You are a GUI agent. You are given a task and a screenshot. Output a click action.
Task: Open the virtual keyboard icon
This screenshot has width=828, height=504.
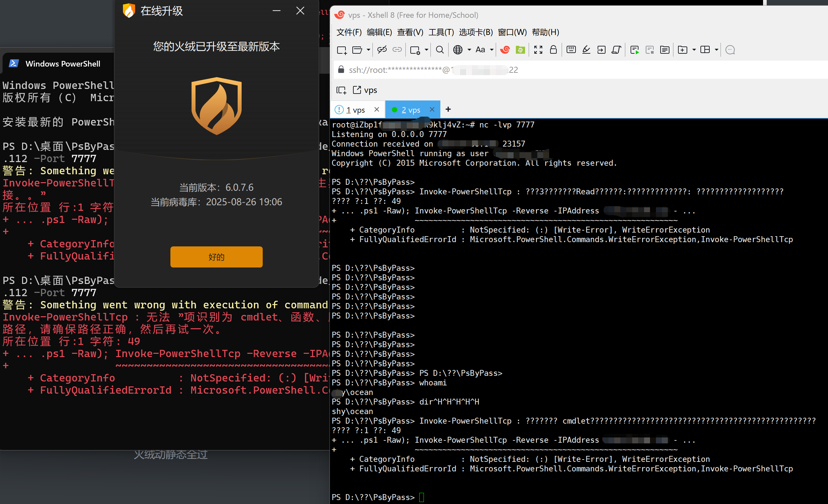click(x=571, y=50)
